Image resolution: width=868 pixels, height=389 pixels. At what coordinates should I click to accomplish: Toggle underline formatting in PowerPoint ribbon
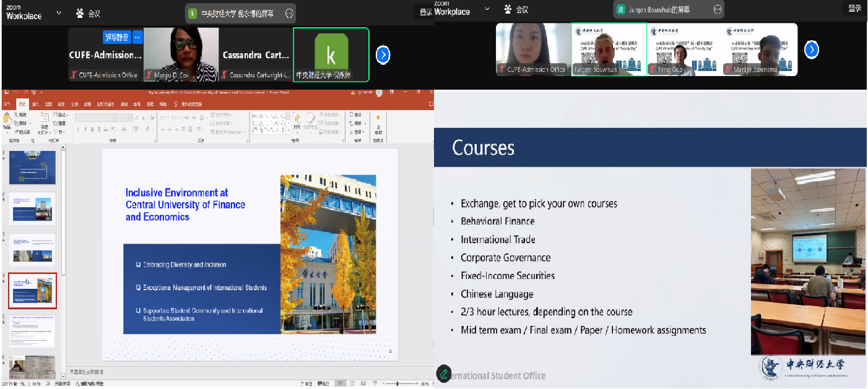tap(93, 129)
